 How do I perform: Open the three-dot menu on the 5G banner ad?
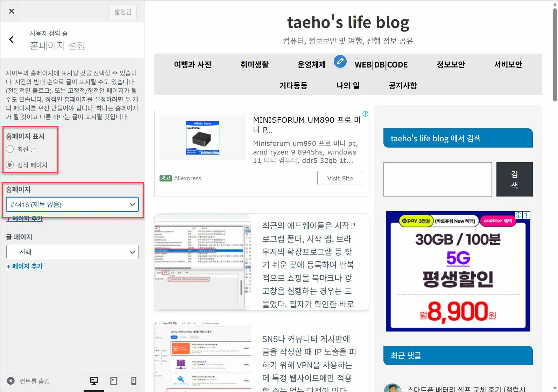[526, 215]
